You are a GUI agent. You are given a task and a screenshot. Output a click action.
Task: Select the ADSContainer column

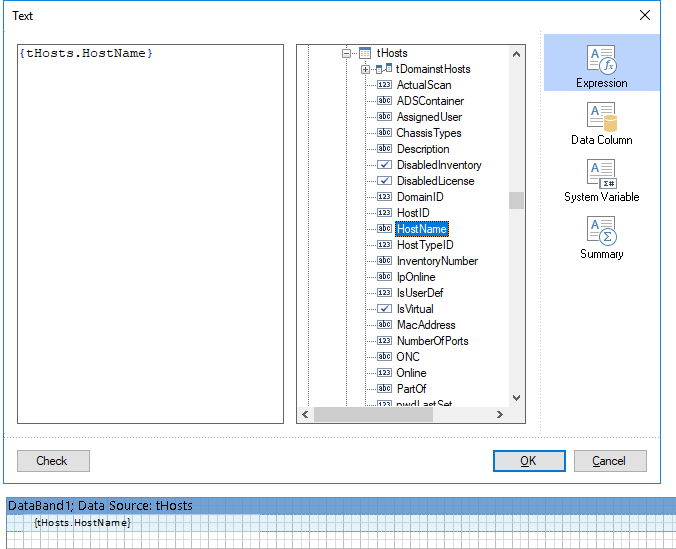[430, 101]
